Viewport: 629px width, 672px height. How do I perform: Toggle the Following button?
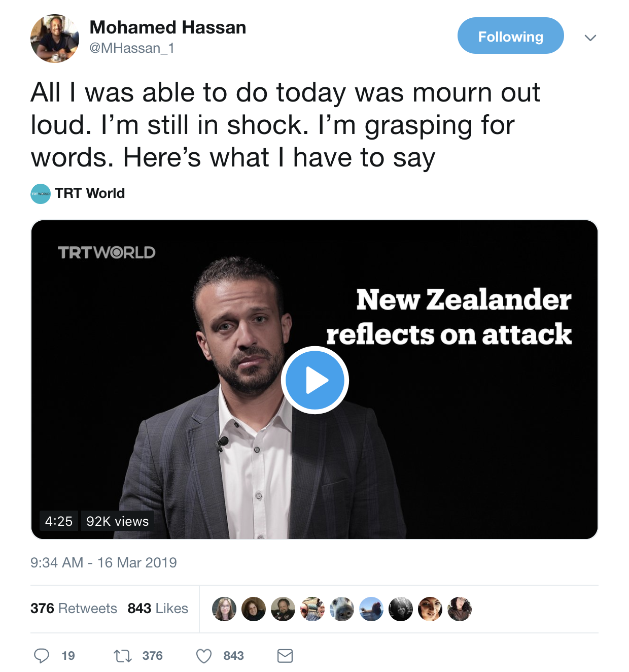[510, 36]
